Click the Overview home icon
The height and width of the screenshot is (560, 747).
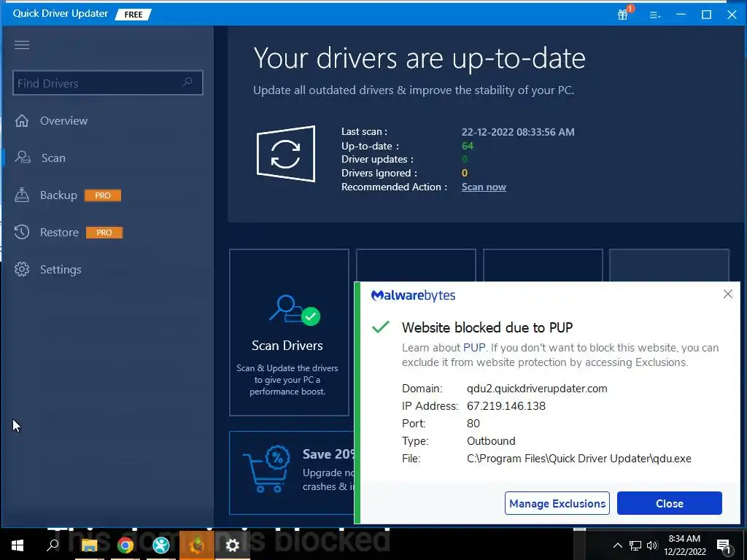pos(22,120)
